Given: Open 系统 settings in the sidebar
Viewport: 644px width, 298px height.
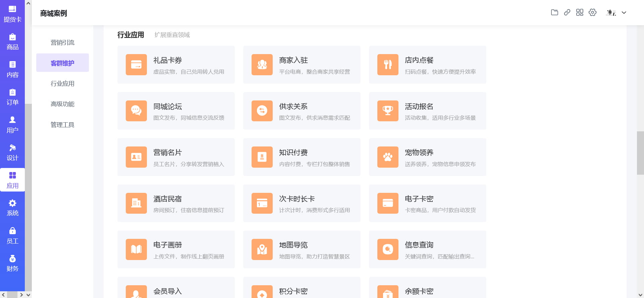Looking at the screenshot, I should pos(12,208).
